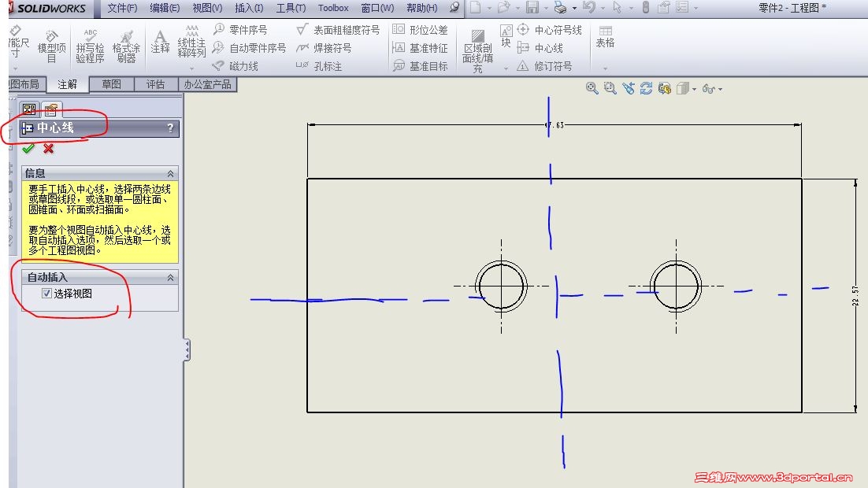This screenshot has width=868, height=488.
Task: Switch to the 评估 (Evaluate) tab
Action: point(155,84)
